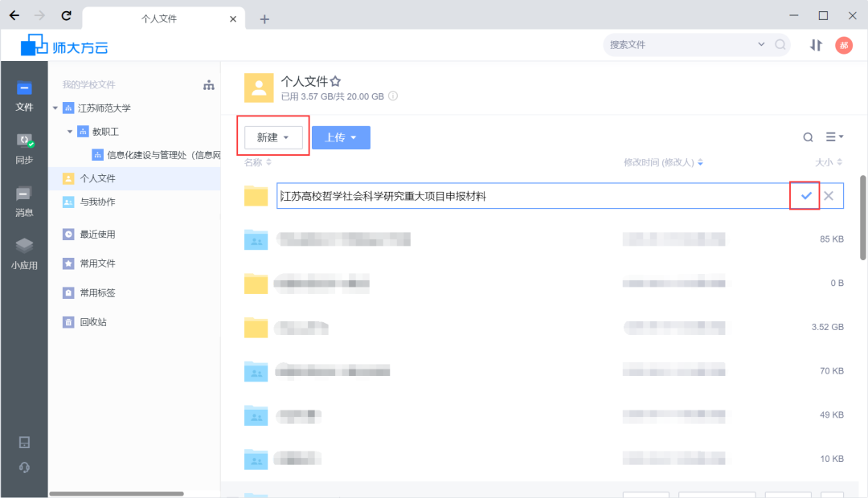Click the 郝 user avatar
Screen dimensions: 868x498
[x=844, y=45]
